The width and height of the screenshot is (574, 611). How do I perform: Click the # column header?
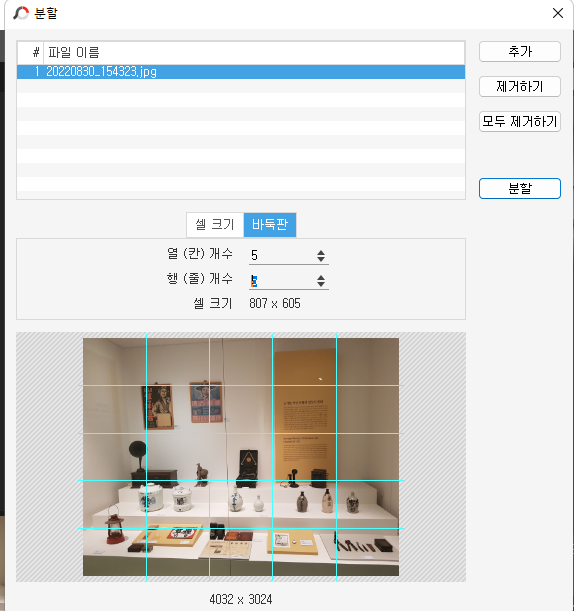pos(31,53)
